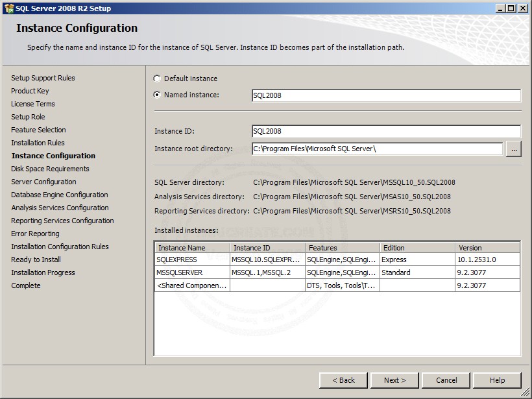The width and height of the screenshot is (532, 399).
Task: Click the Server Configuration step
Action: pyautogui.click(x=43, y=182)
